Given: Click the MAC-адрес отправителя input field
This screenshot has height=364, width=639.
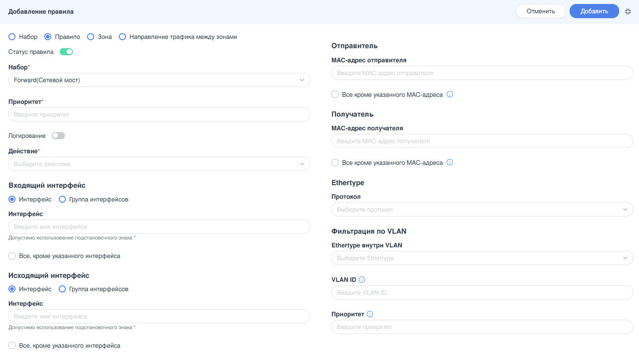Looking at the screenshot, I should click(x=482, y=73).
